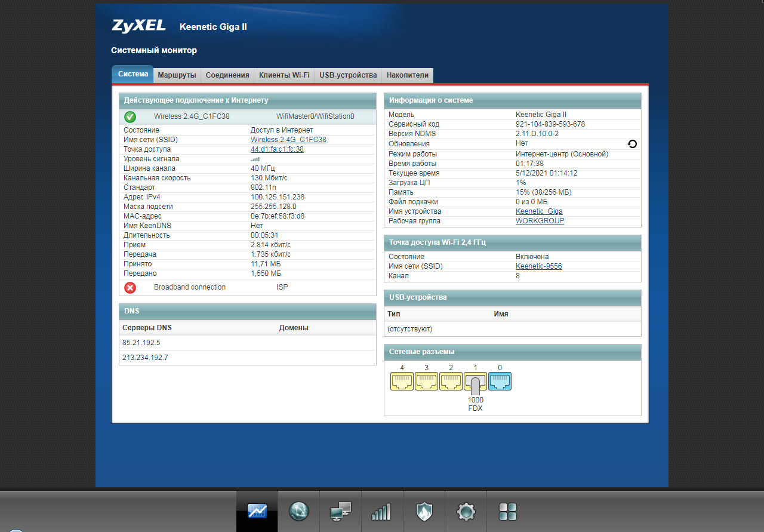Click the refresh updates icon
This screenshot has width=764, height=532.
tap(633, 144)
